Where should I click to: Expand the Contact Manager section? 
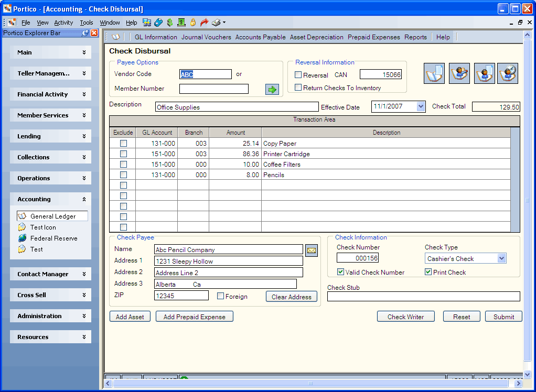pyautogui.click(x=50, y=274)
